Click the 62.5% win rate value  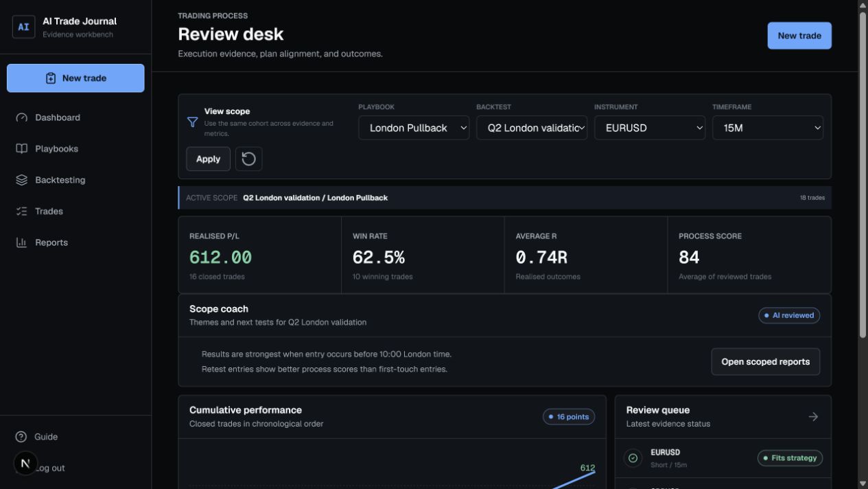379,258
